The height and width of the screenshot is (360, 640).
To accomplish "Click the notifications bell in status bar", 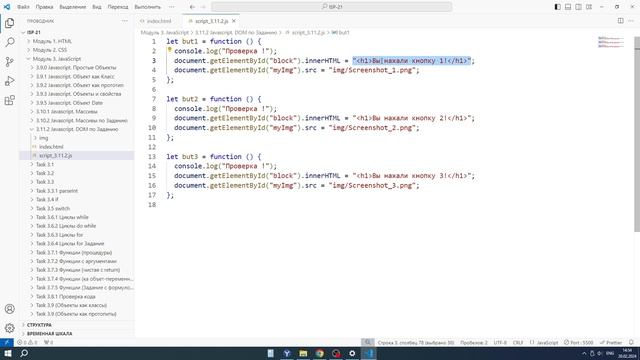I will [631, 342].
